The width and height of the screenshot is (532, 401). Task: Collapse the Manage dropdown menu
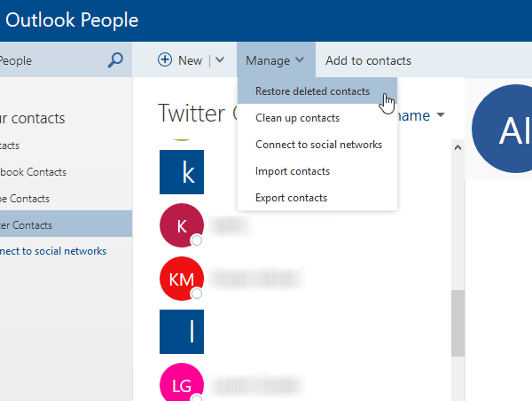point(276,59)
